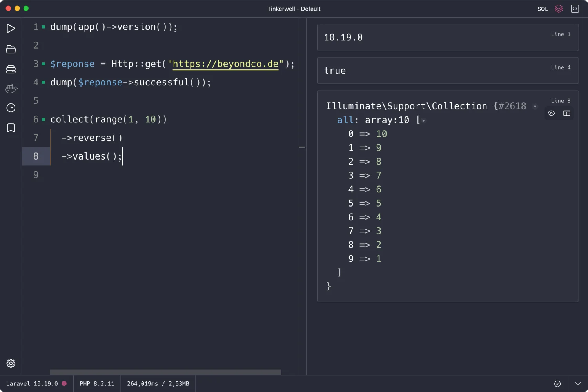The image size is (588, 392).
Task: Open the folder icon in the sidebar
Action: 11,49
